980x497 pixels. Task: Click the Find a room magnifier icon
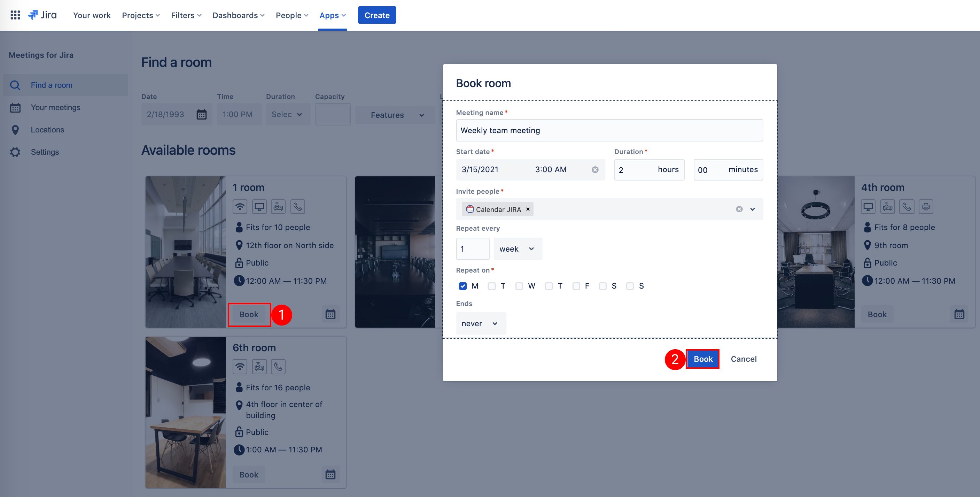pos(15,85)
